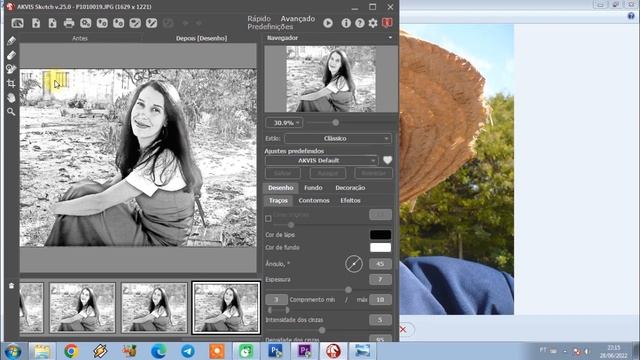
Task: Click the Windows Start button
Action: 13,351
